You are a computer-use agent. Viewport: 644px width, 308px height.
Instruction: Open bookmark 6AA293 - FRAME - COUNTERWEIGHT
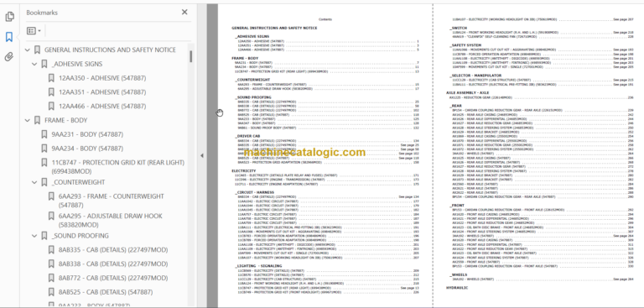tap(111, 201)
